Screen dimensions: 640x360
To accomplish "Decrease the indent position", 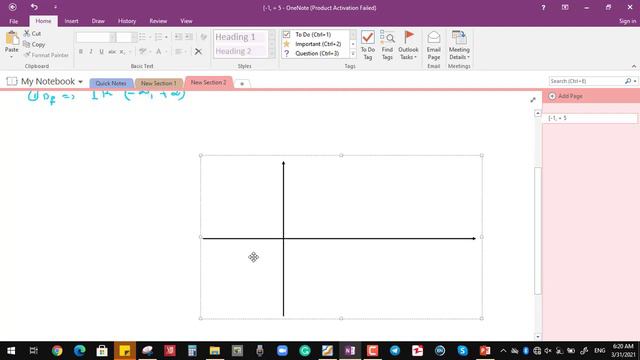I will [178, 37].
